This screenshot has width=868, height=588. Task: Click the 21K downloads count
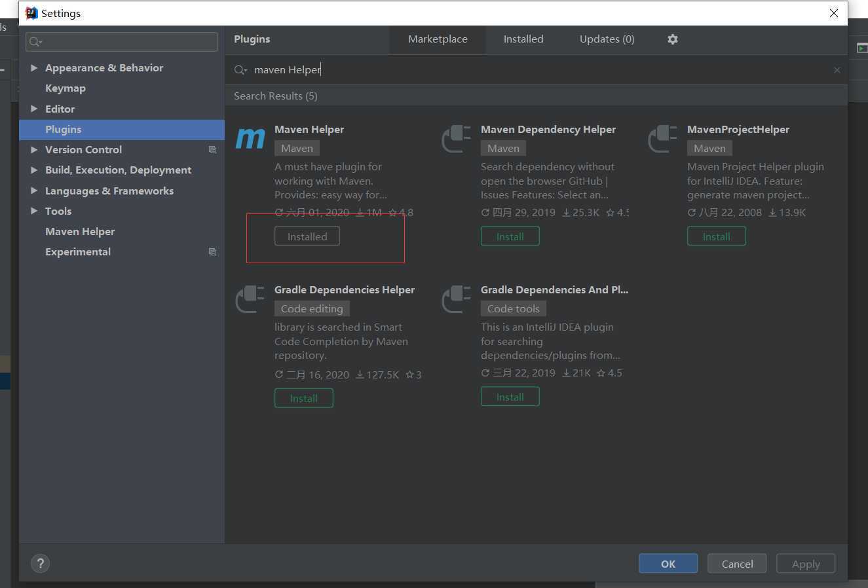click(x=576, y=373)
